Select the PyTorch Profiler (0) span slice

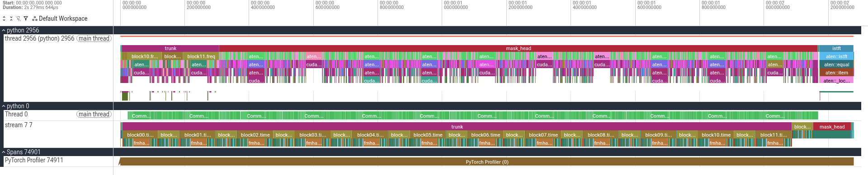click(x=487, y=162)
